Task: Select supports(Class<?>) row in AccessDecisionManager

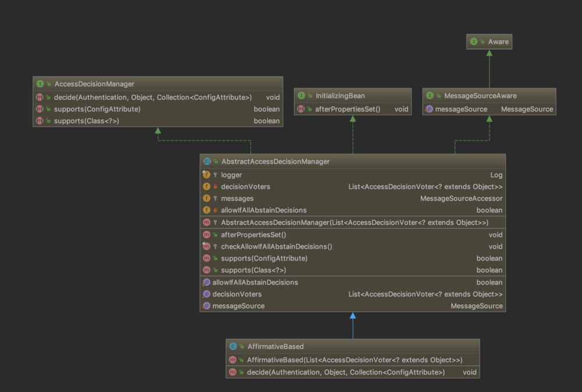Action: coord(158,121)
